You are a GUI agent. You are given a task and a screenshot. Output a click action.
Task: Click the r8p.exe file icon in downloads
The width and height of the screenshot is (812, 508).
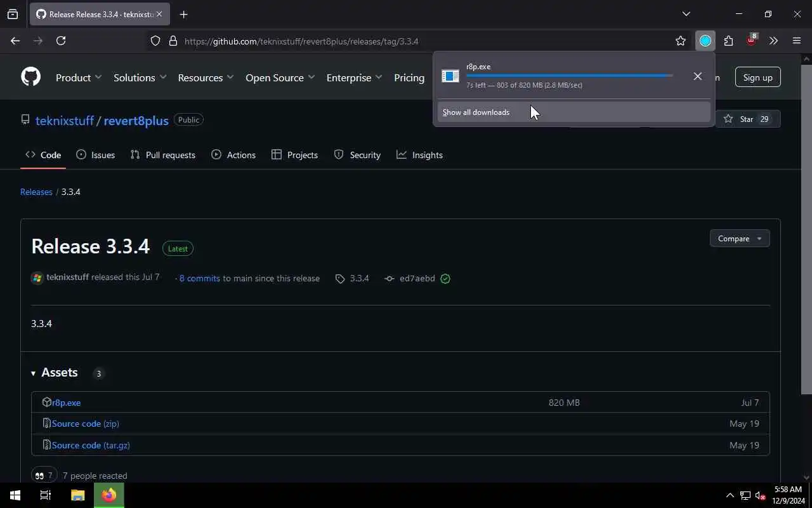coord(450,76)
